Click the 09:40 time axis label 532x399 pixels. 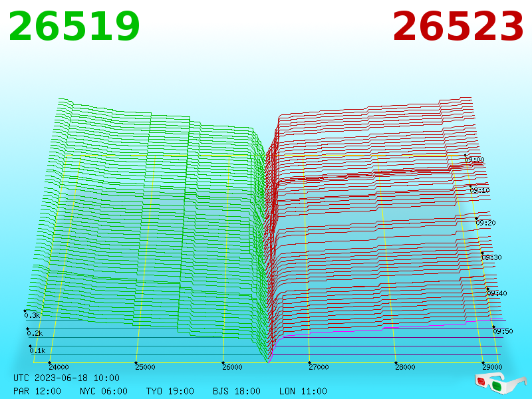pyautogui.click(x=497, y=293)
